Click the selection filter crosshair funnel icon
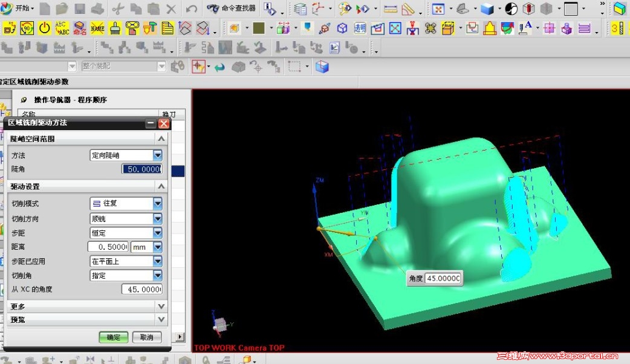630x364 pixels. 198,67
